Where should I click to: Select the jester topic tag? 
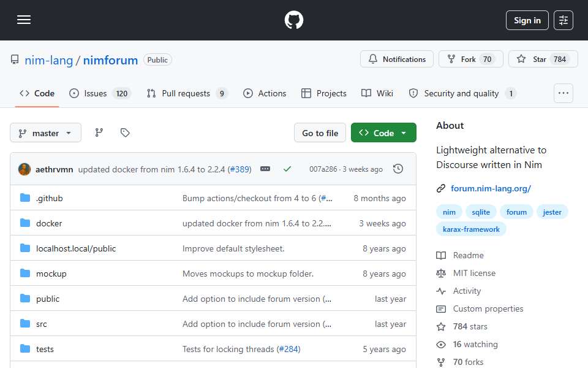coord(552,212)
